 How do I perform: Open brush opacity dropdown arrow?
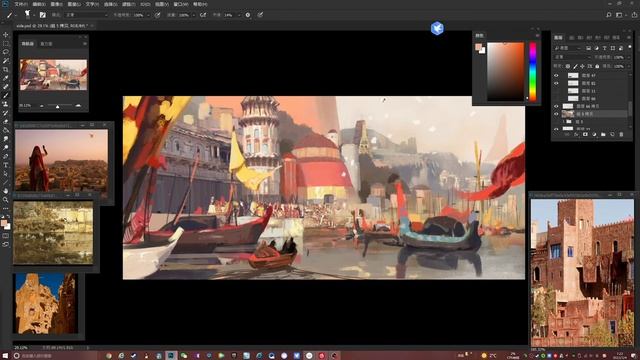[147, 15]
